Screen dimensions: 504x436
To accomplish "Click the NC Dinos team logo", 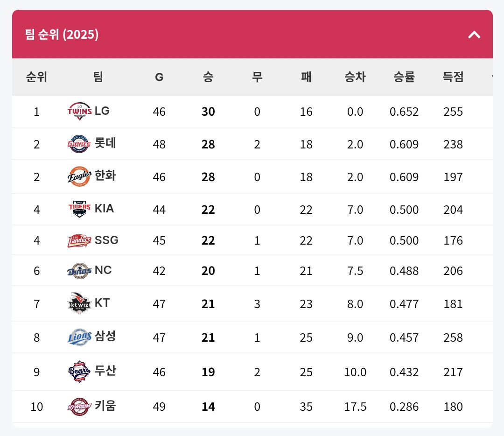I will tap(79, 271).
